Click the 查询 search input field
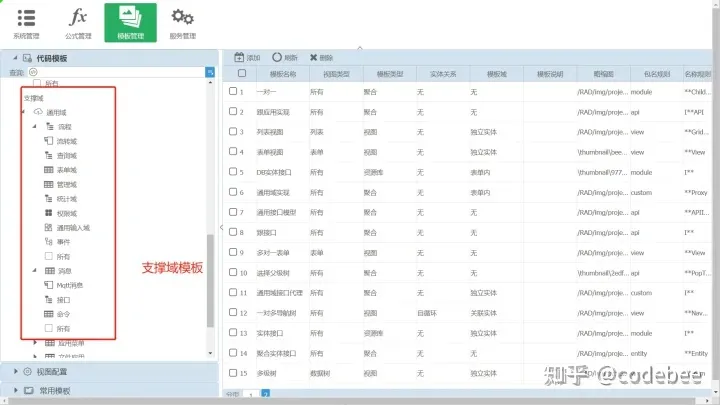The width and height of the screenshot is (720, 405). [x=116, y=72]
